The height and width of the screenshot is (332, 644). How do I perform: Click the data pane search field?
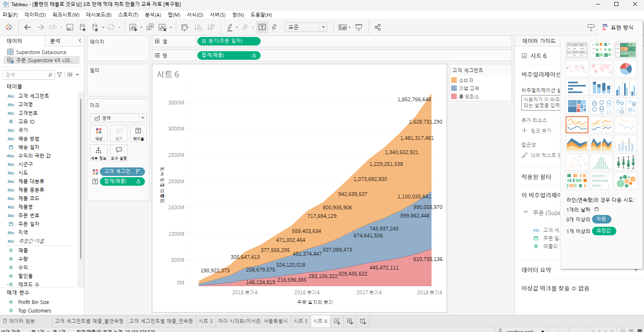tap(28, 75)
